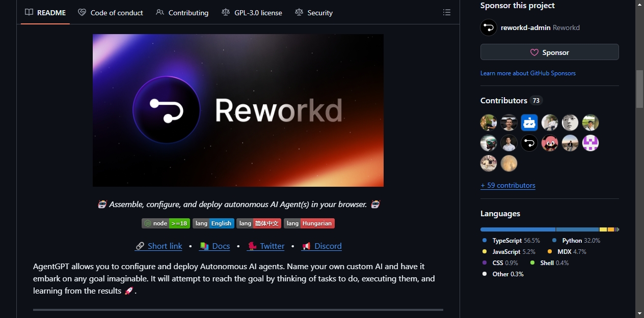Select MDX 4.7% language entry
This screenshot has height=318, width=644.
coord(567,251)
